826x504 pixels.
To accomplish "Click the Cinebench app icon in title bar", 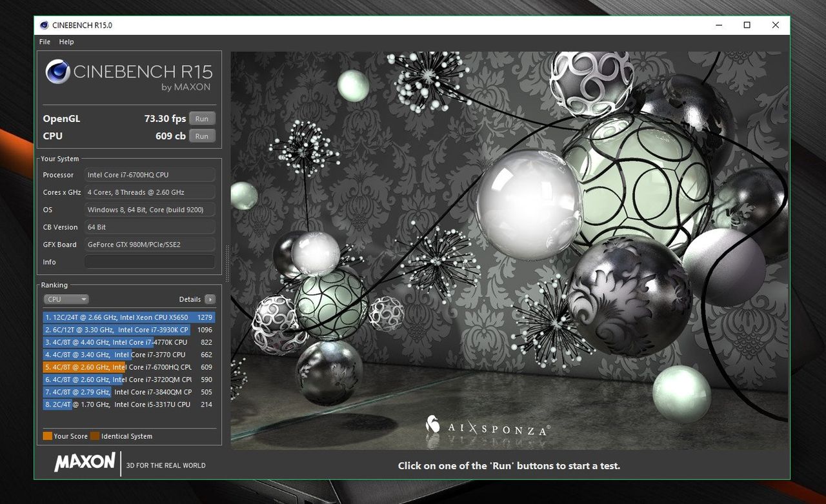I will pos(44,25).
